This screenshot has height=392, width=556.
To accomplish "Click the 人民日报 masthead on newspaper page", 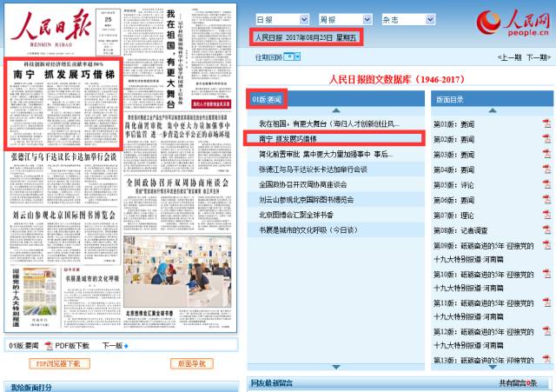I will pos(50,25).
